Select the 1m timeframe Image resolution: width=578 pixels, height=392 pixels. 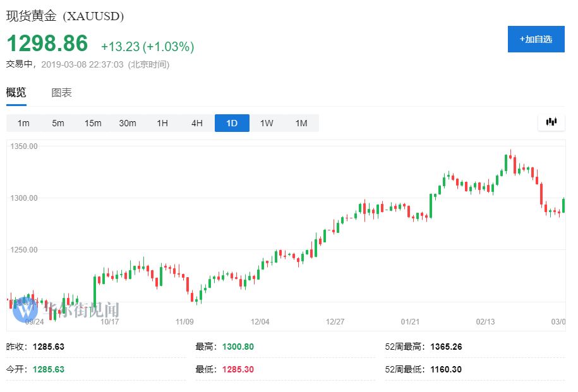pyautogui.click(x=23, y=123)
